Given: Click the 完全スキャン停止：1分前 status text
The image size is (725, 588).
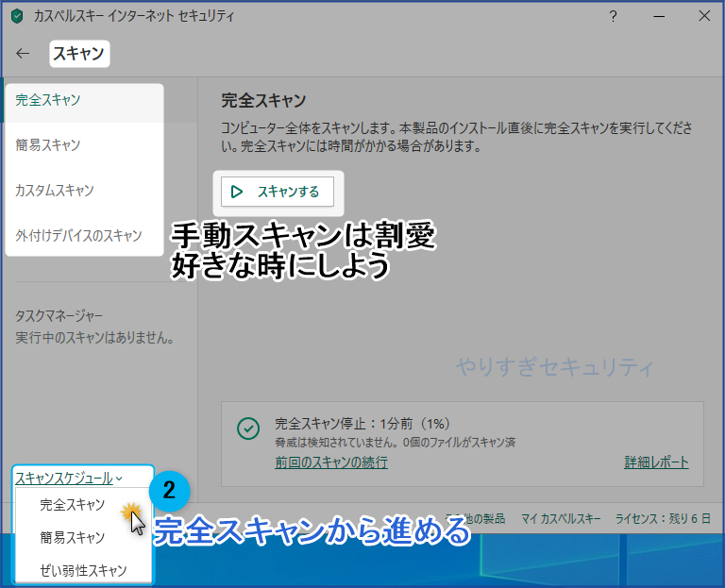Looking at the screenshot, I should pos(362,424).
